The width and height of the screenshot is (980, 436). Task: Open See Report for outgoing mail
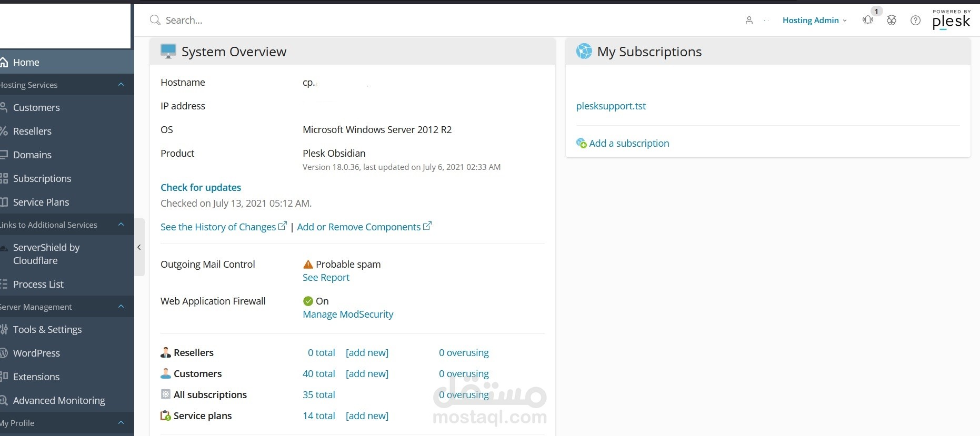(326, 277)
